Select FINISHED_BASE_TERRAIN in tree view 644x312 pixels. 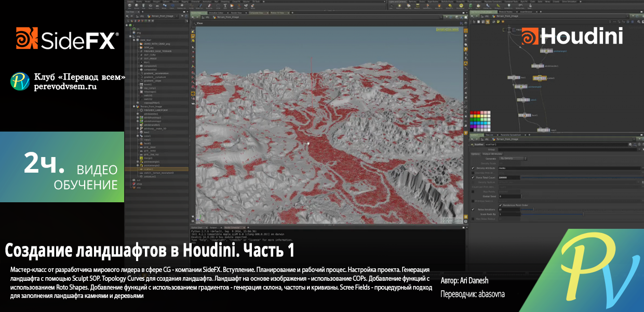(x=157, y=51)
